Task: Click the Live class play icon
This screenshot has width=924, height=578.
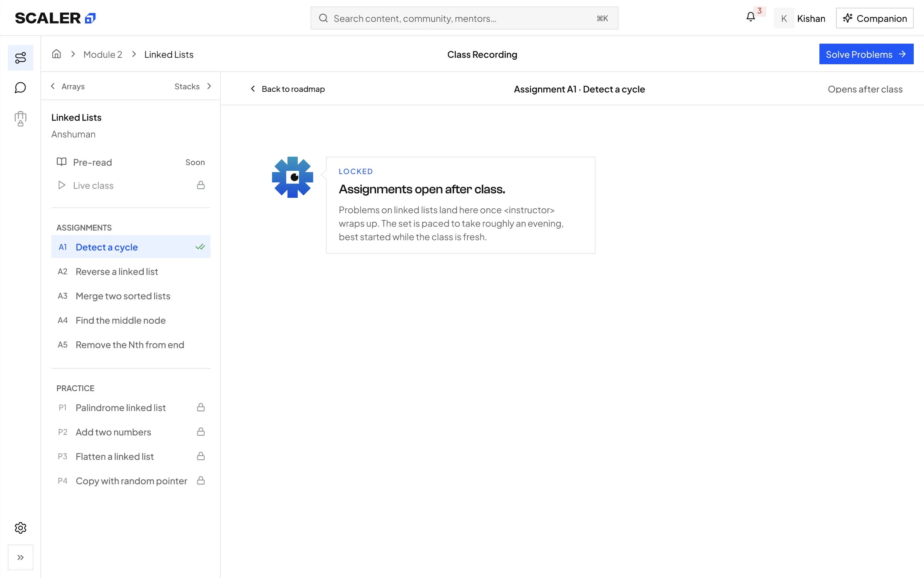Action: (x=62, y=185)
